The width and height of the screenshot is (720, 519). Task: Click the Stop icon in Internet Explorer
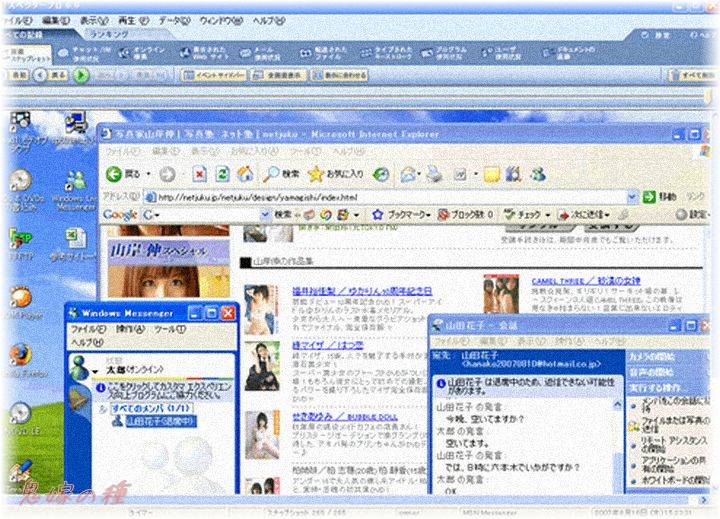click(200, 173)
